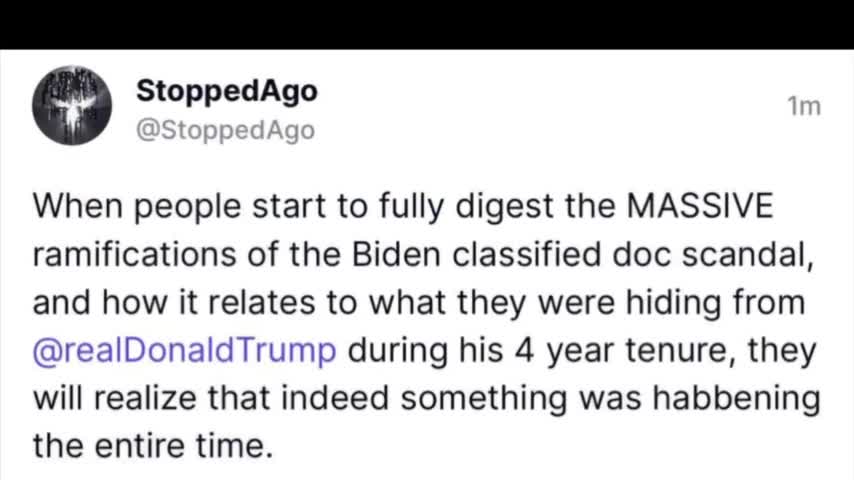The height and width of the screenshot is (480, 854).
Task: Open the @StoppedAgo handle below the name
Action: [x=225, y=131]
